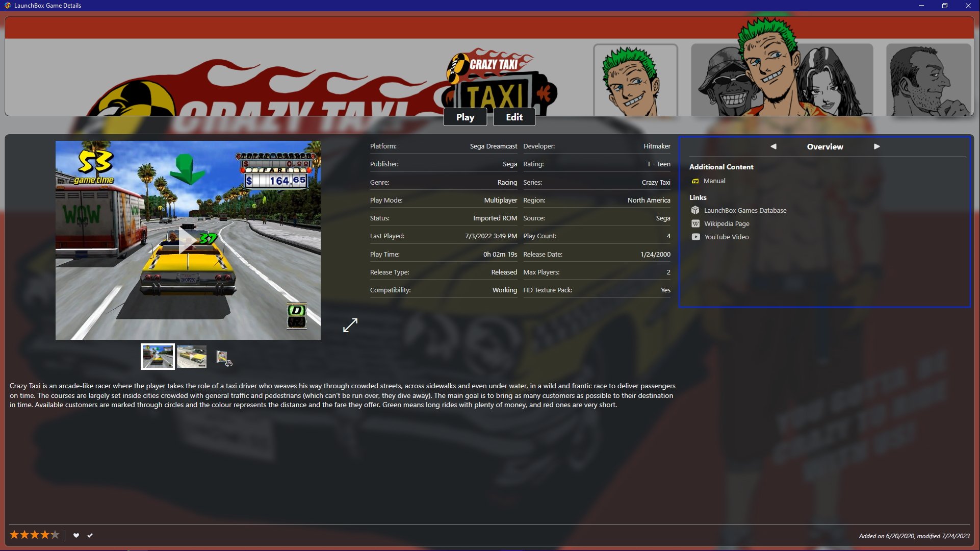The height and width of the screenshot is (551, 980).
Task: Click the 'Sega Dreamcast' platform value
Action: [493, 146]
